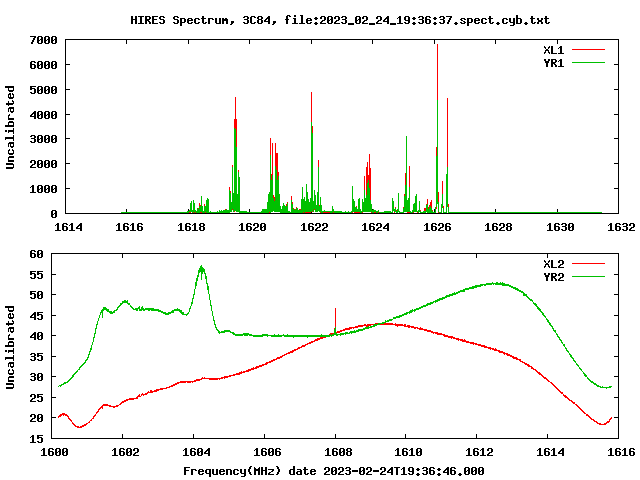The width and height of the screenshot is (640, 480).
Task: Click the 1612 x-axis tick label
Action: (479, 452)
